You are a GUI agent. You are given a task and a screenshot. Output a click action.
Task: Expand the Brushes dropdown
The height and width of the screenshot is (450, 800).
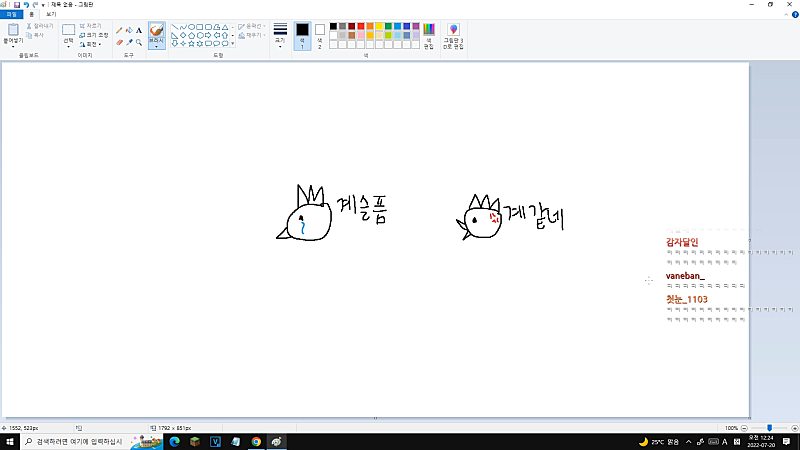[157, 46]
